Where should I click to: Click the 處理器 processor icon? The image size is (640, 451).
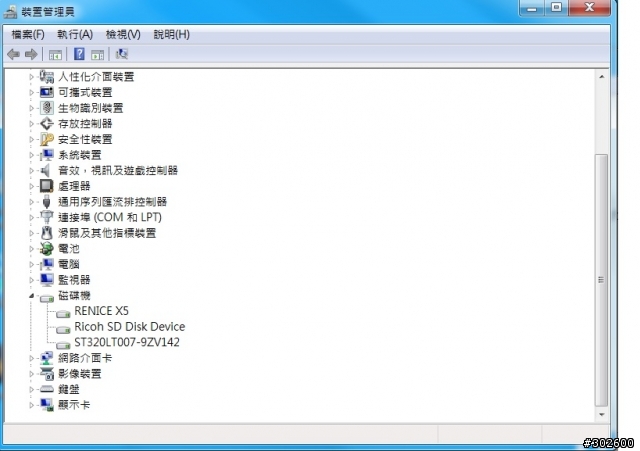[47, 186]
